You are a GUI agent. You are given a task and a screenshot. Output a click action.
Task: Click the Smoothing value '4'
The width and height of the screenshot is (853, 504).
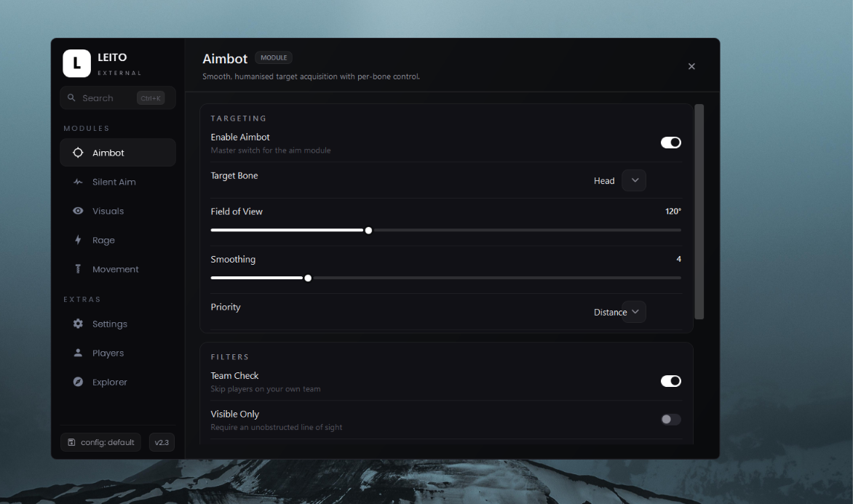(x=678, y=259)
